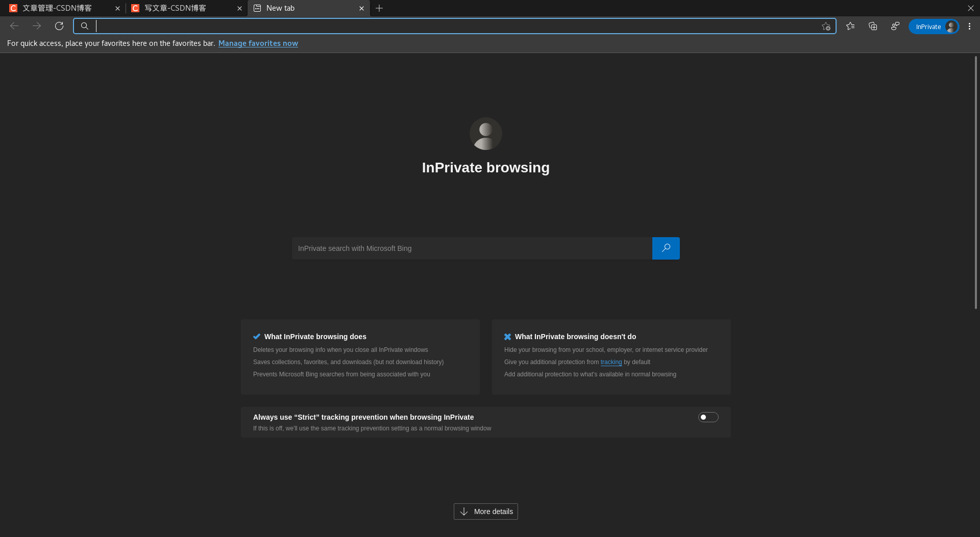Image resolution: width=980 pixels, height=537 pixels.
Task: Open the Collections panel
Action: (873, 26)
